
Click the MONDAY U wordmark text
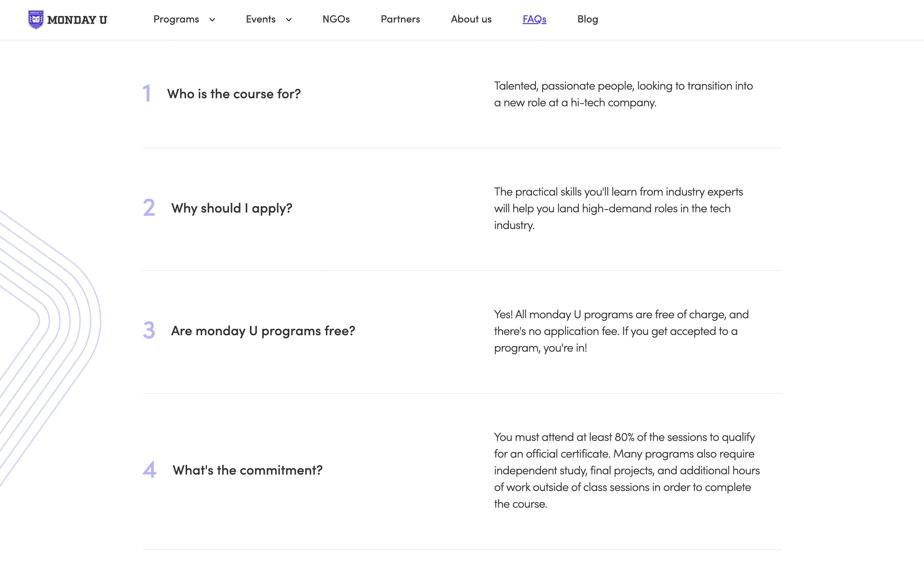point(77,20)
